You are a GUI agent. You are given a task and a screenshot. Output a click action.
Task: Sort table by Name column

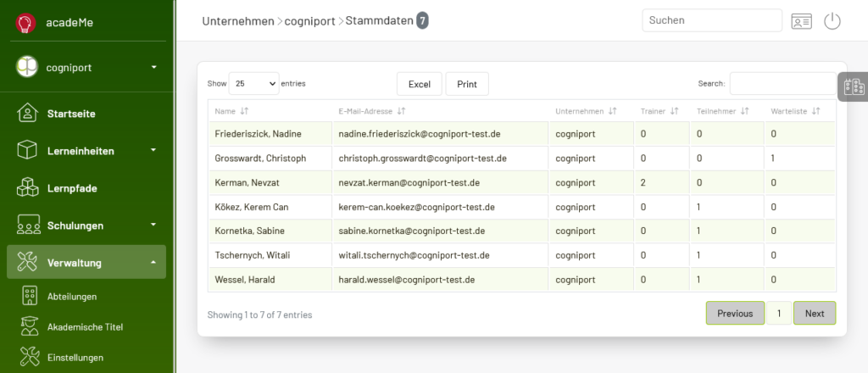click(231, 111)
